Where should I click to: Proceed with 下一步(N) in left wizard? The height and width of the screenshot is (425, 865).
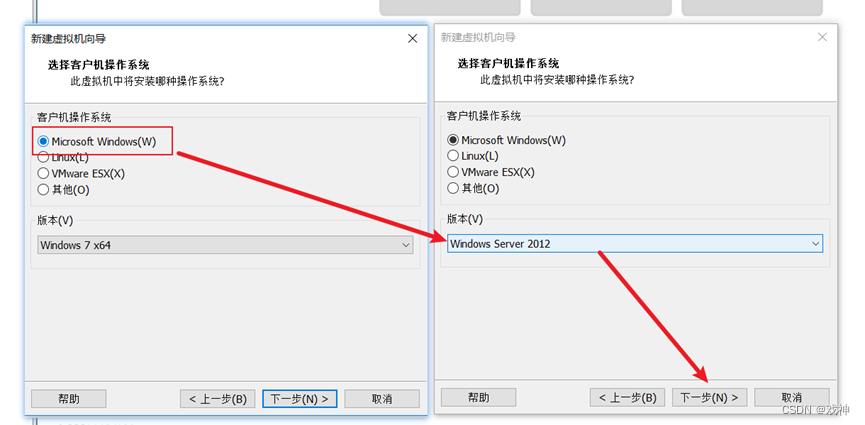pyautogui.click(x=300, y=399)
